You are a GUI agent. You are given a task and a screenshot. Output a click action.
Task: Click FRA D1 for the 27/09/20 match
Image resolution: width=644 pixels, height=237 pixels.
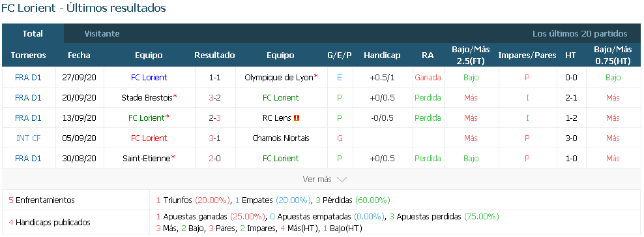tap(28, 77)
